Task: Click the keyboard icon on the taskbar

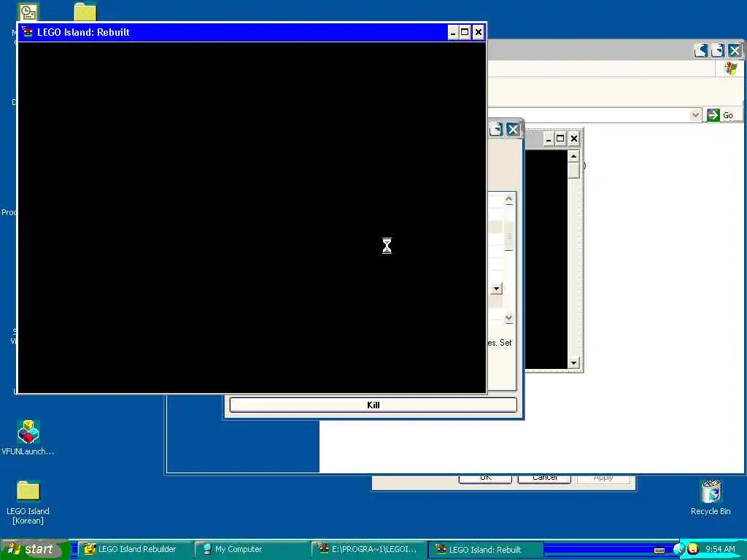Action: pyautogui.click(x=659, y=550)
